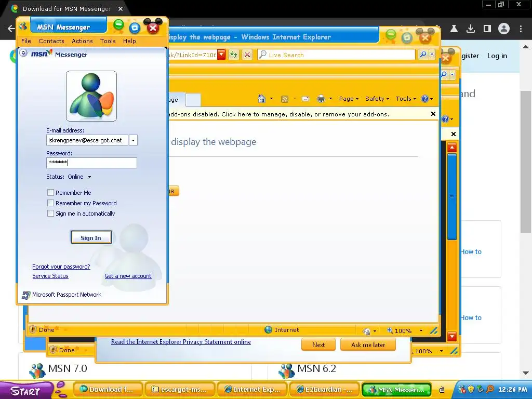This screenshot has width=532, height=399.
Task: Click the scroll up arrow in back Internet Explorer window
Action: point(452,148)
